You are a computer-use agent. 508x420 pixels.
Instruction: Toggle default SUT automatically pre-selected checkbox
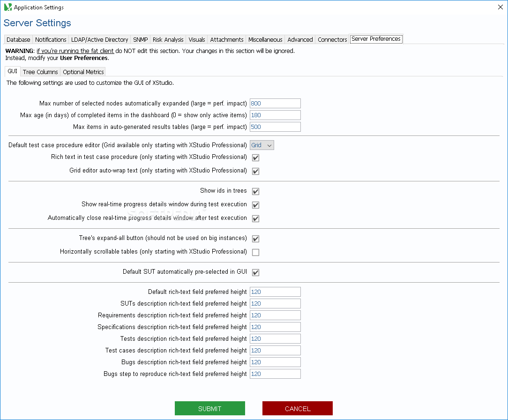pyautogui.click(x=255, y=272)
